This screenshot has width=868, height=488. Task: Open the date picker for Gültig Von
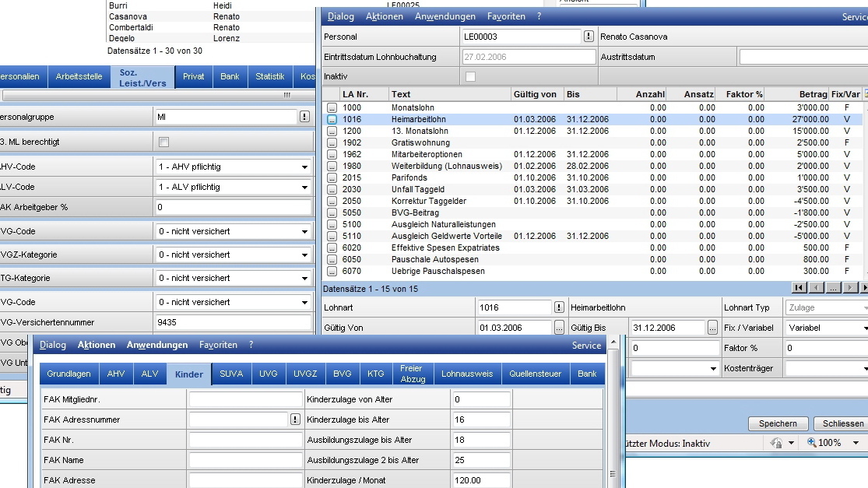click(559, 328)
